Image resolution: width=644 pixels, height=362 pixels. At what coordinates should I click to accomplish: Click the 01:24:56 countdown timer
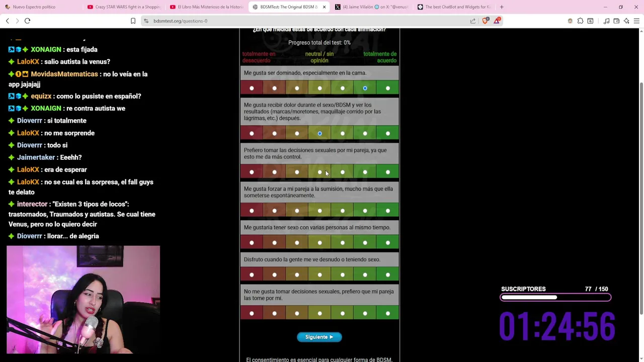pos(557,326)
